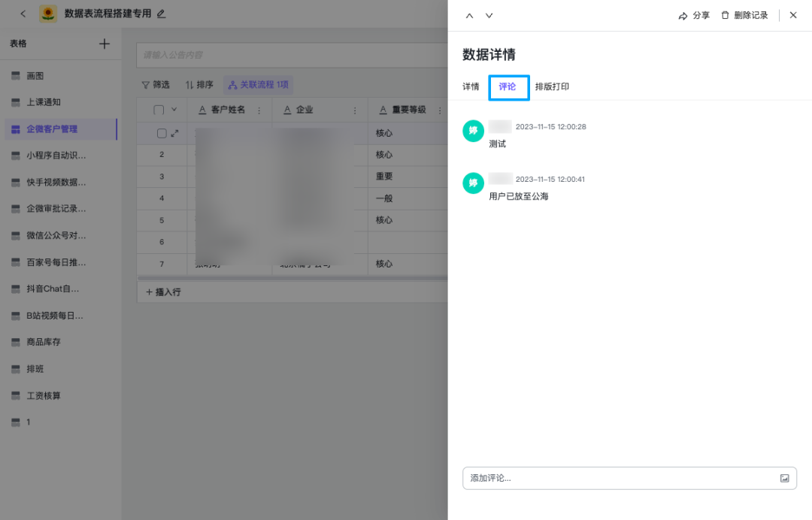
Task: Toggle the select-all checkbox in table header
Action: pyautogui.click(x=159, y=110)
